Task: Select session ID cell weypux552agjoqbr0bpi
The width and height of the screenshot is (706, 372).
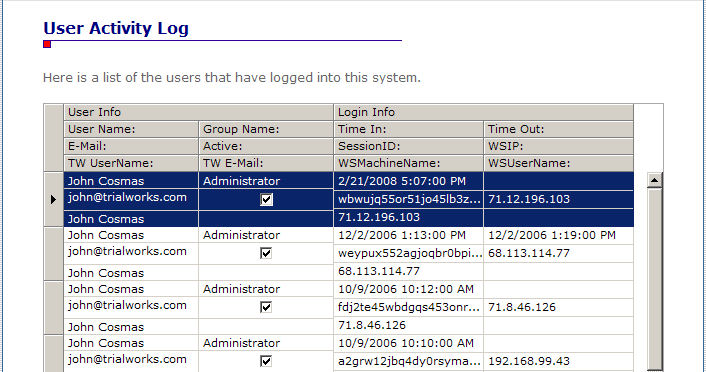Action: click(x=408, y=253)
